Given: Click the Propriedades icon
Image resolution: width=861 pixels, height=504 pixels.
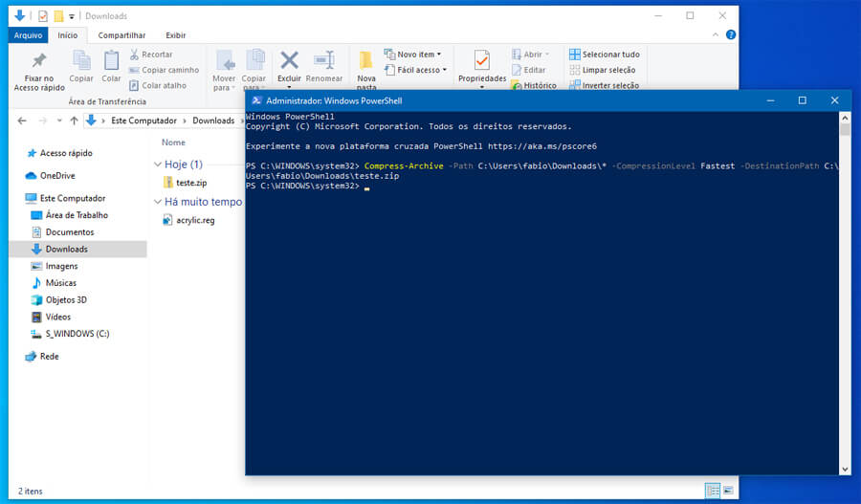Looking at the screenshot, I should pyautogui.click(x=481, y=61).
